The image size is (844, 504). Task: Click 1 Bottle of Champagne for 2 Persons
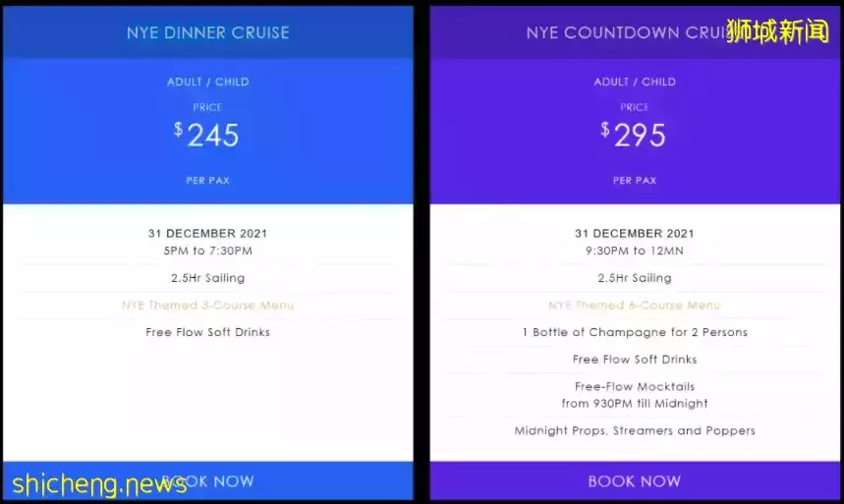[635, 332]
